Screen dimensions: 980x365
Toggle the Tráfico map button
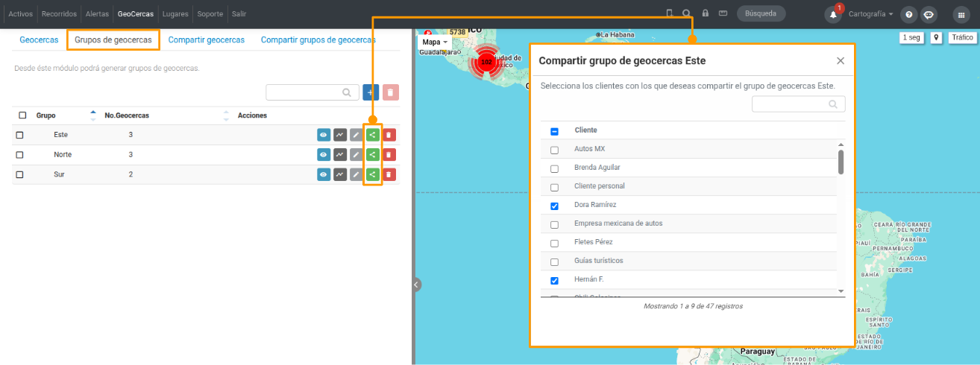[961, 37]
